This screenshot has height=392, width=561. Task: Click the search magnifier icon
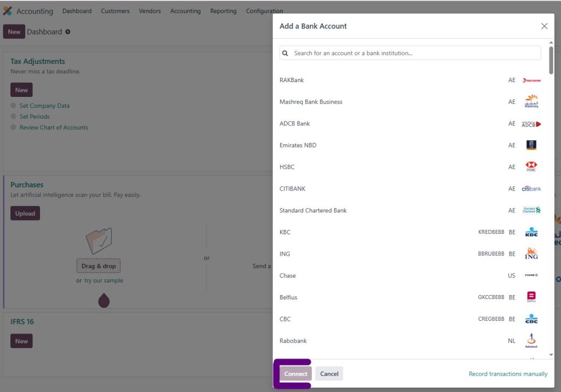[x=285, y=53]
